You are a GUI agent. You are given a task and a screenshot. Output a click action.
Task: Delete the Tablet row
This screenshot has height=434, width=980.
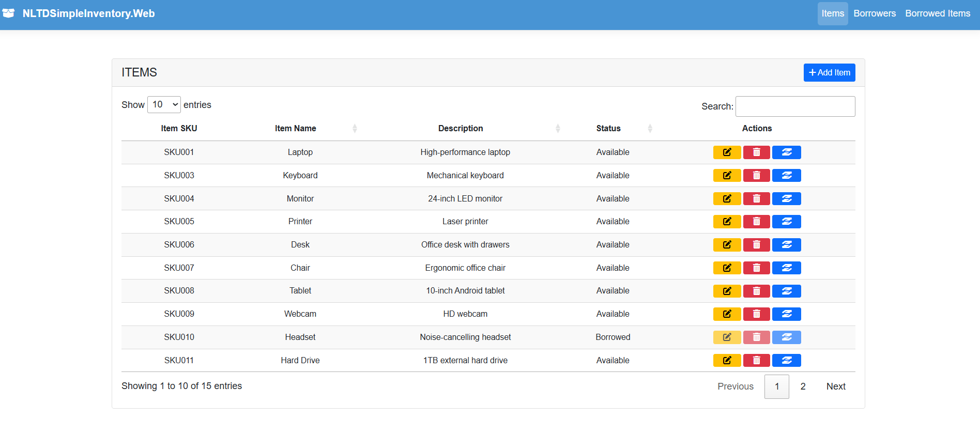click(x=756, y=291)
